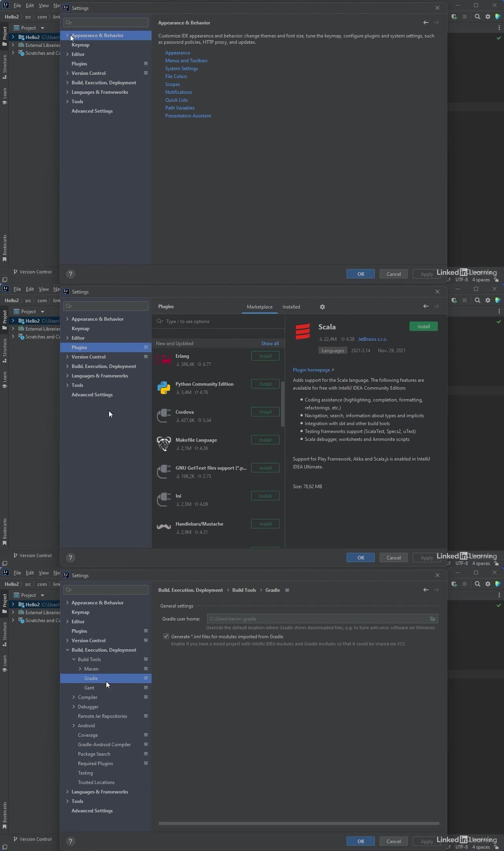Expand the Android settings node
Screen dimensions: 504x851
(x=74, y=726)
